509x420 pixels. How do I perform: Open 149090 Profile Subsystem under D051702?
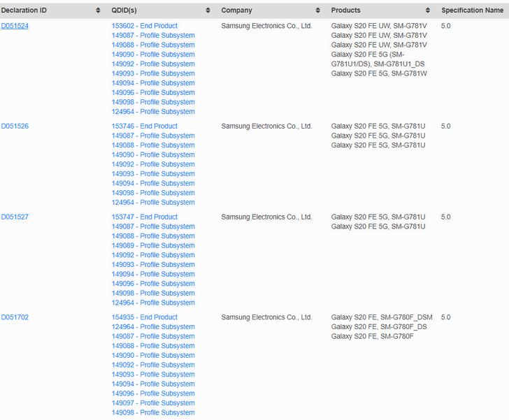tap(153, 356)
